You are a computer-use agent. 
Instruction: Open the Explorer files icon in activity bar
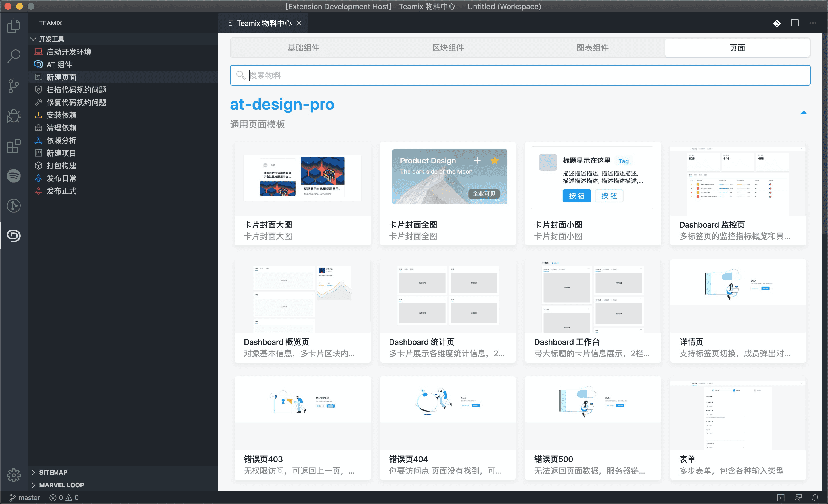point(14,26)
